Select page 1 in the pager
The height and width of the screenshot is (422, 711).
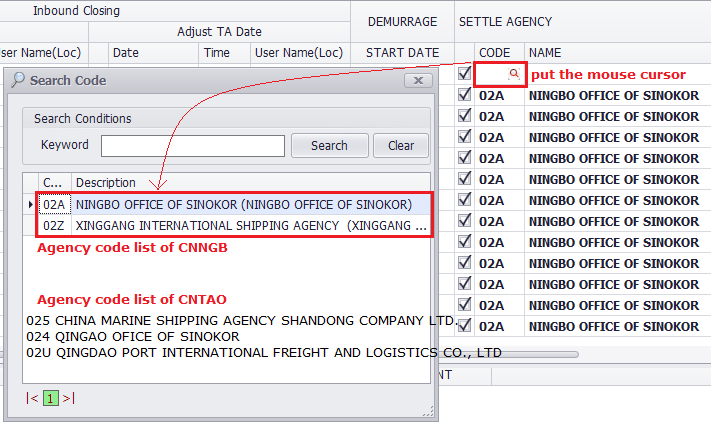point(51,398)
